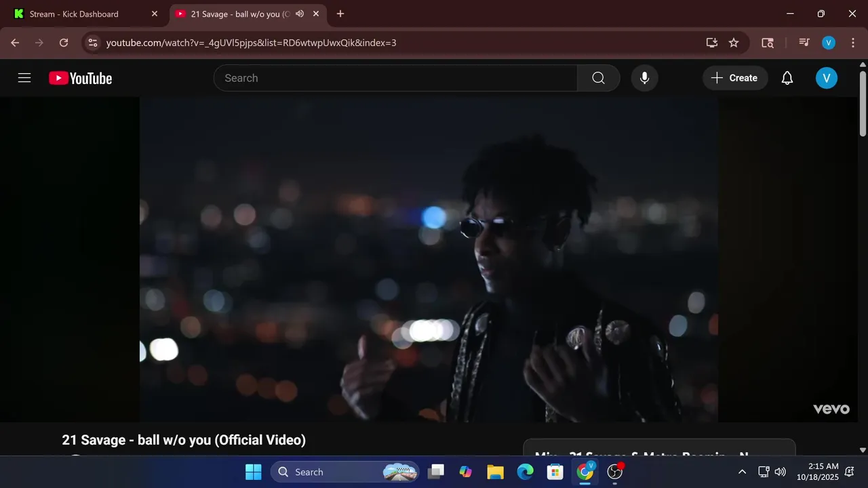Open the Windows notification center icon
The height and width of the screenshot is (488, 868).
[850, 472]
